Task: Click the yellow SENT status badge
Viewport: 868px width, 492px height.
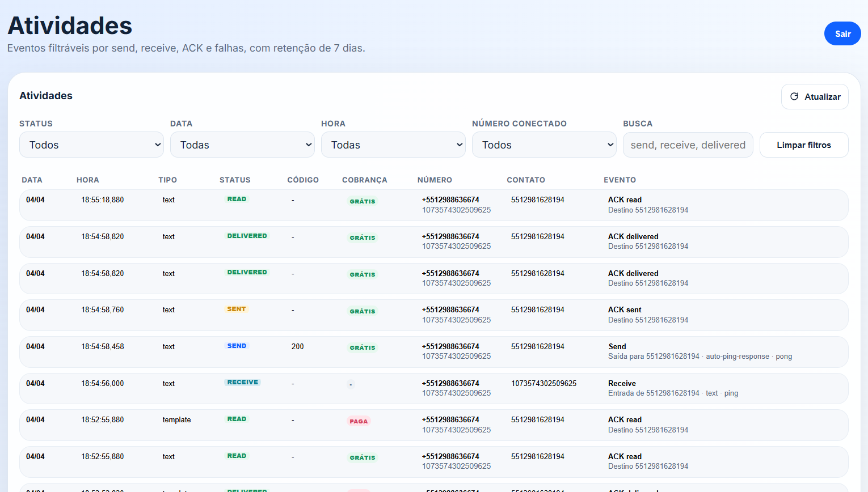Action: (x=237, y=309)
